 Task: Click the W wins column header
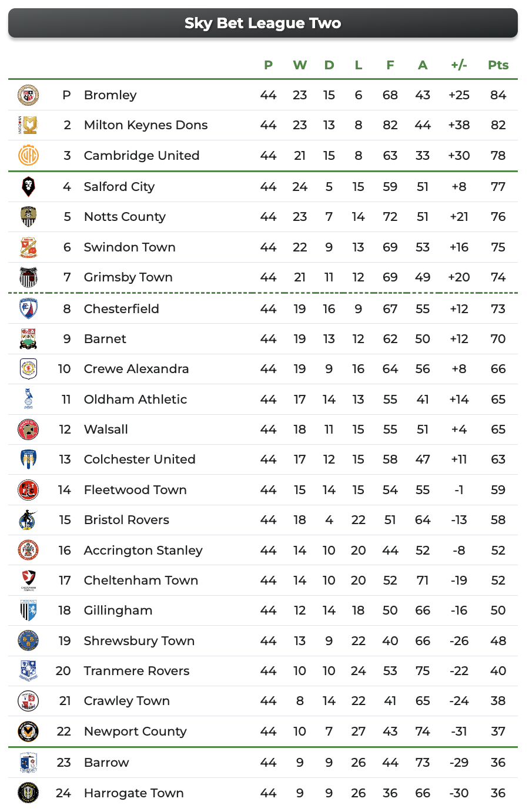tap(300, 65)
